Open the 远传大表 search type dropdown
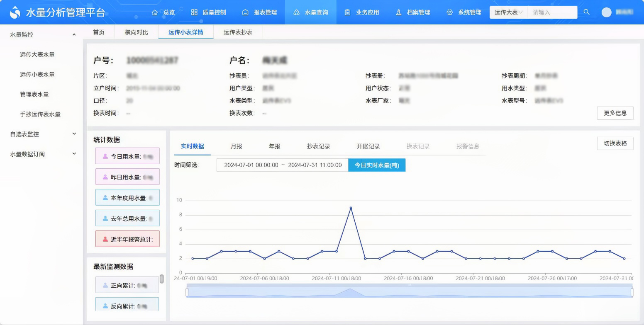The height and width of the screenshot is (325, 644). point(508,12)
